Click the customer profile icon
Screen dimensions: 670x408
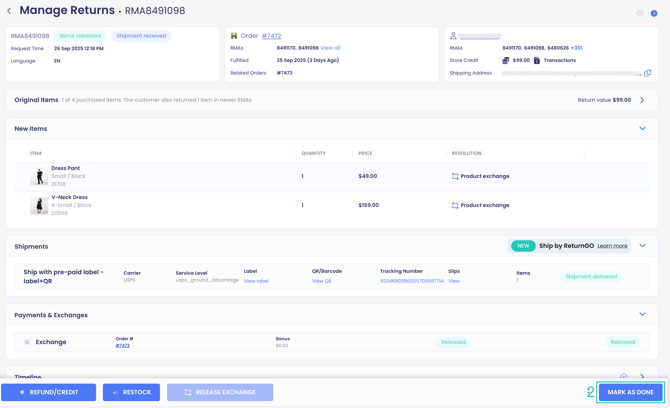[x=453, y=36]
